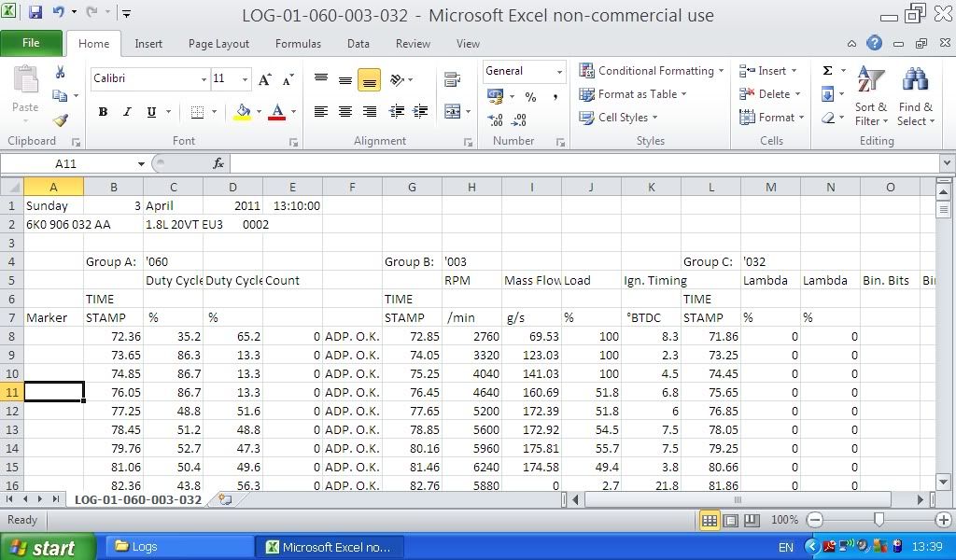Click the Percent Style icon
Image resolution: width=956 pixels, height=560 pixels.
pyautogui.click(x=530, y=97)
